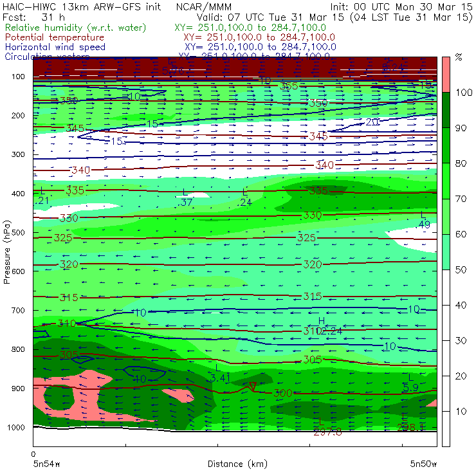The height and width of the screenshot is (476, 476).
Task: Click the color bar label '90'
Action: click(461, 128)
